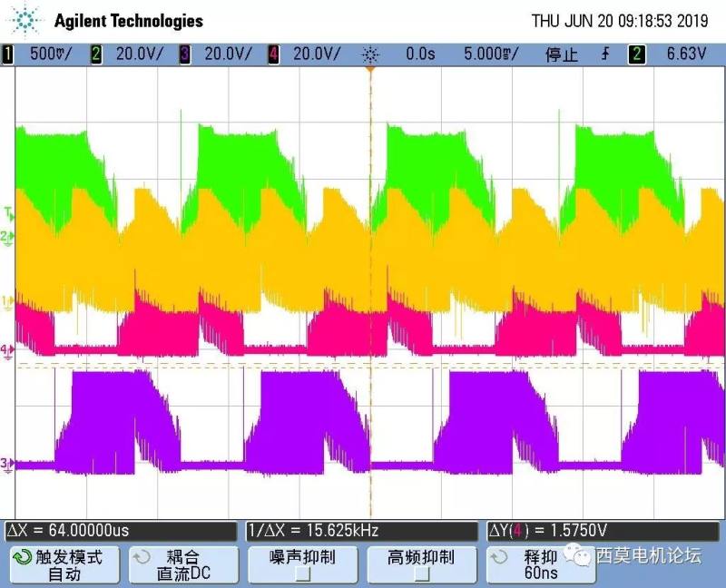Click the 0.0s delay readout
The height and width of the screenshot is (588, 726).
point(419,54)
